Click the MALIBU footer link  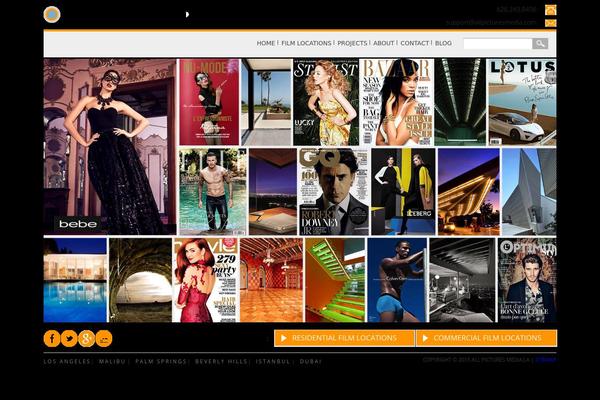tap(112, 361)
